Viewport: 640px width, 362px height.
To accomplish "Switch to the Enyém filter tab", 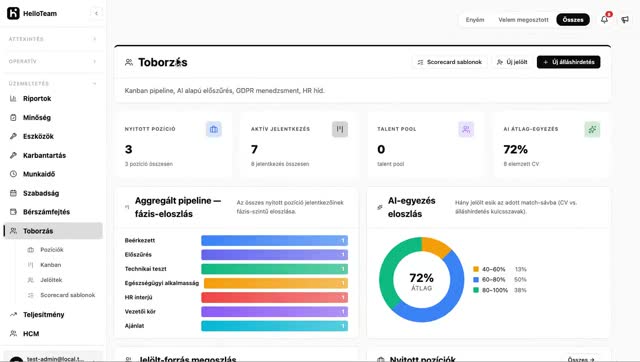I will pos(475,20).
